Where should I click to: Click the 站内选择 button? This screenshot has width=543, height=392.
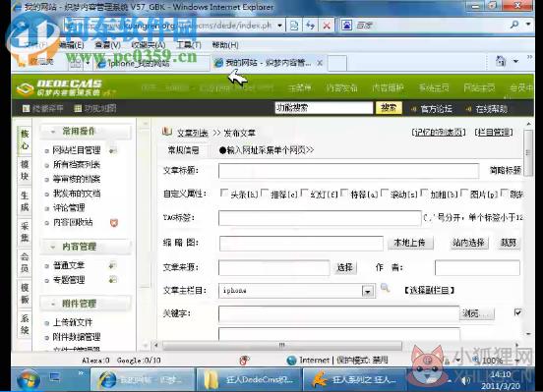pos(468,243)
